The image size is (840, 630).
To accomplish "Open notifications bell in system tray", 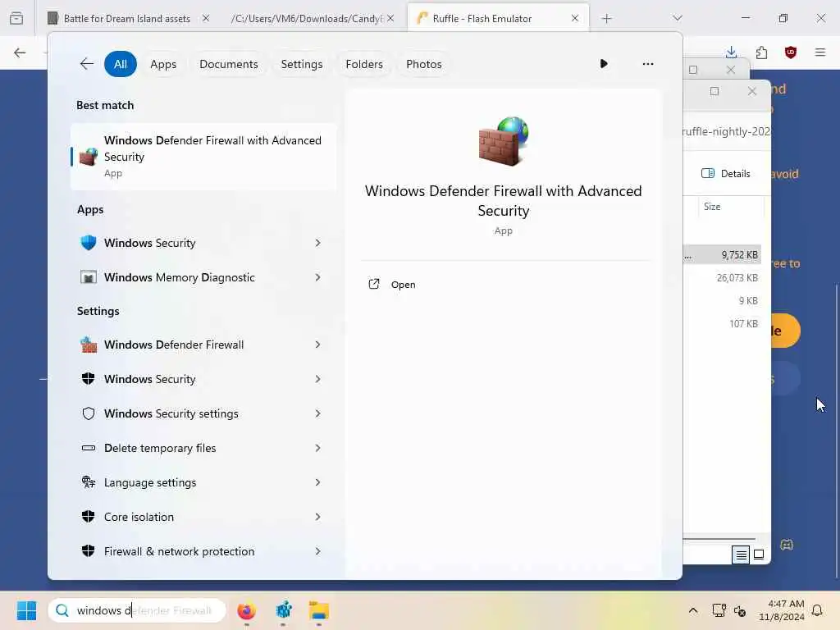I will click(817, 610).
